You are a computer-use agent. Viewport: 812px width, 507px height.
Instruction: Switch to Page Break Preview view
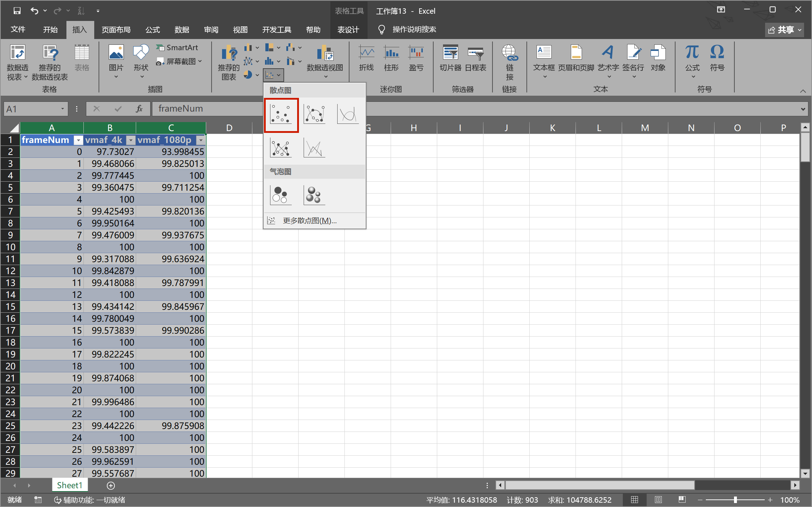(x=682, y=500)
